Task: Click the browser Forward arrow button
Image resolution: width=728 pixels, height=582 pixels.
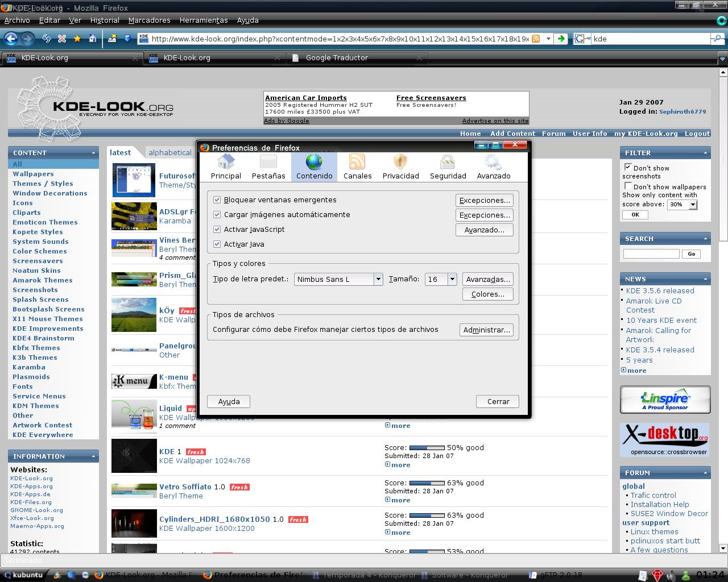Action: coord(27,39)
